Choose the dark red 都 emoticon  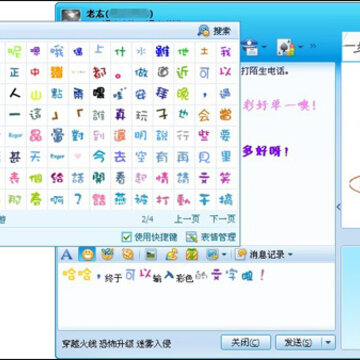[99, 73]
